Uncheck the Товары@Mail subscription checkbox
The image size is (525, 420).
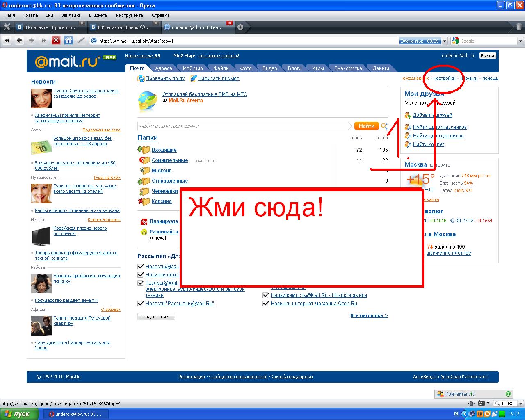point(141,283)
